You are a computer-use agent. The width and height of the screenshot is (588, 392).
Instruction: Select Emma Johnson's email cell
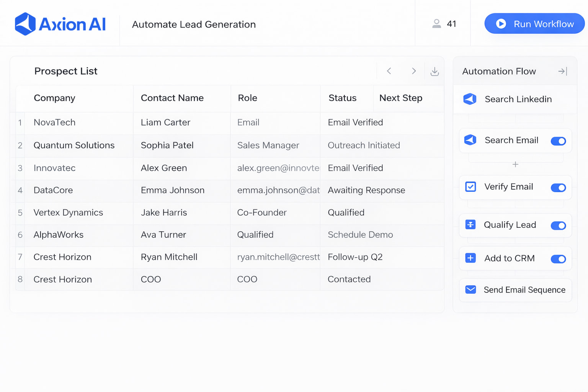(x=275, y=190)
